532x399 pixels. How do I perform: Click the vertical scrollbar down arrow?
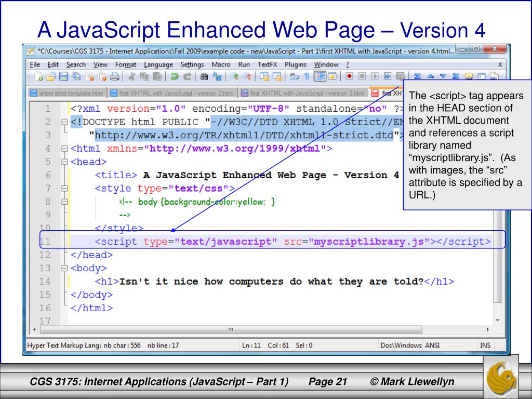pos(498,320)
